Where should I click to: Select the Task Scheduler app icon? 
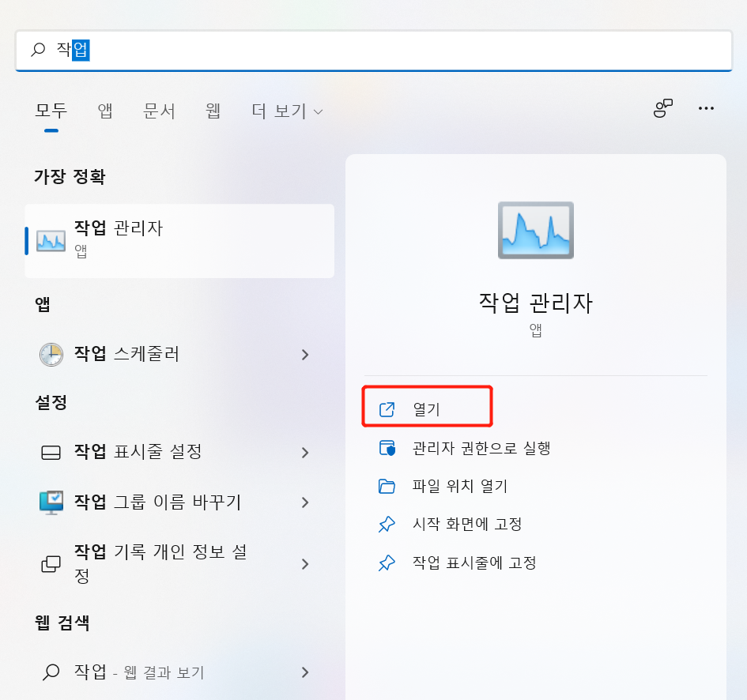pyautogui.click(x=51, y=354)
